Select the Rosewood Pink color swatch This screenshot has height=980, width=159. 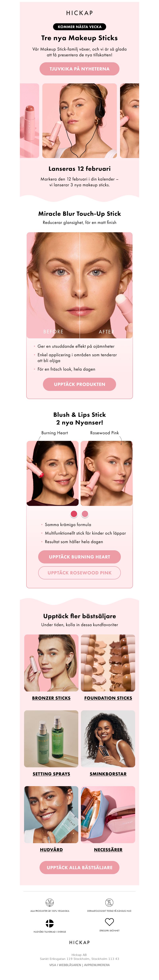tap(85, 514)
